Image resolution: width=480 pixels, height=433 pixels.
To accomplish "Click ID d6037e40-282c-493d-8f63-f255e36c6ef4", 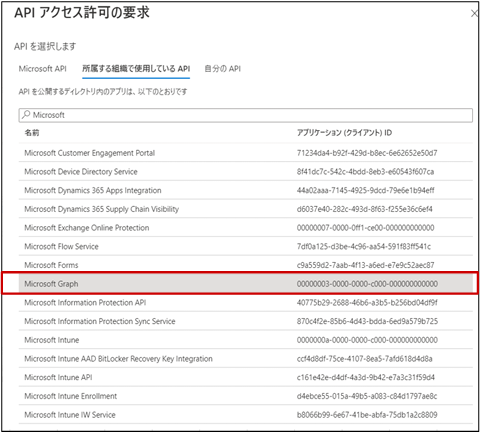I will click(365, 209).
